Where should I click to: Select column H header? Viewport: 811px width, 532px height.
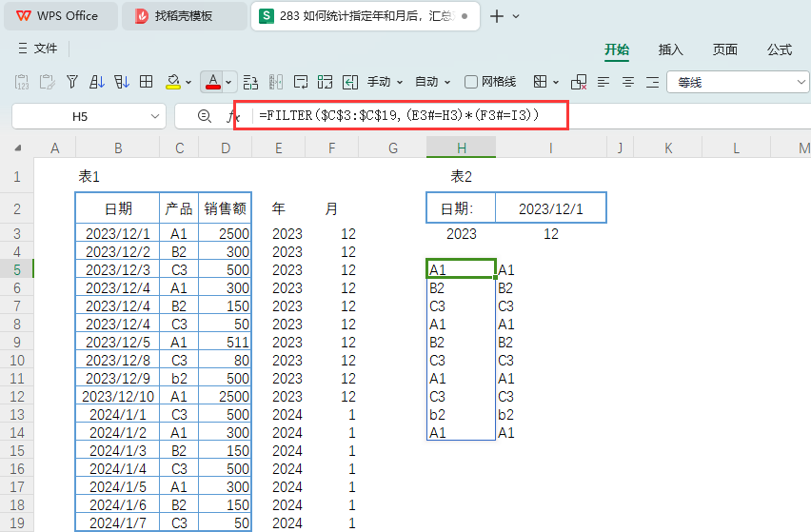[461, 148]
